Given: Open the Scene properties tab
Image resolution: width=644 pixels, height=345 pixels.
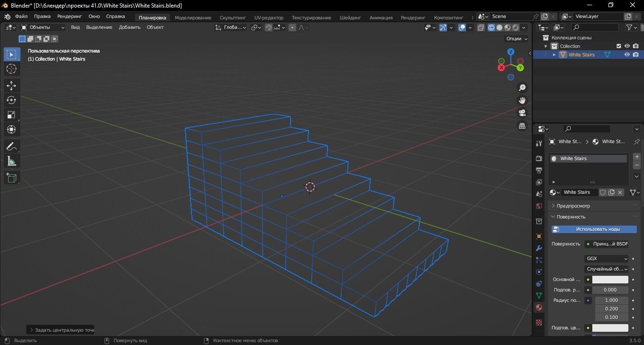Looking at the screenshot, I should pyautogui.click(x=539, y=194).
